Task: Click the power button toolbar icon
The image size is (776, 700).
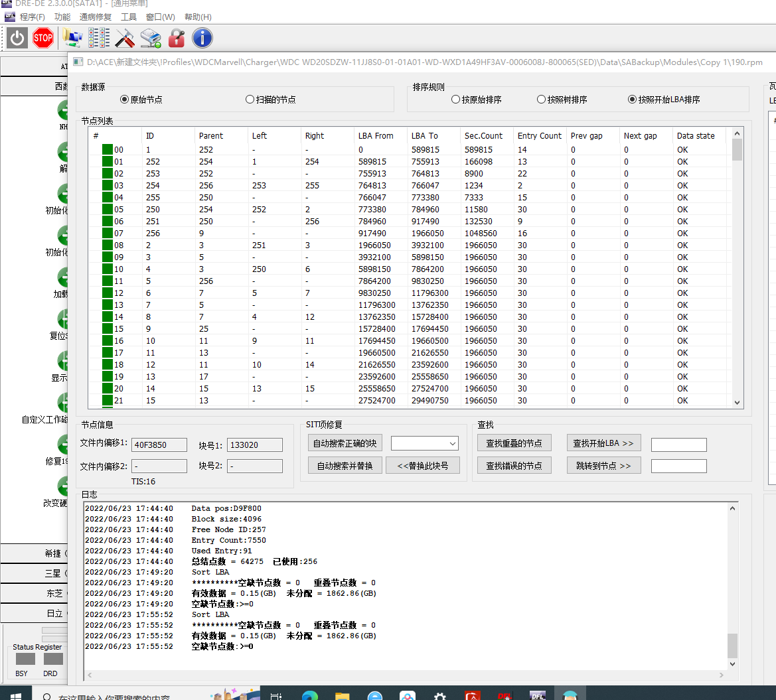Action: 17,38
